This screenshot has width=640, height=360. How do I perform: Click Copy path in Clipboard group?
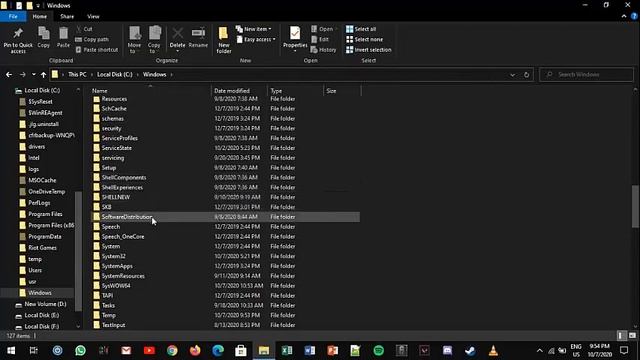click(x=92, y=40)
